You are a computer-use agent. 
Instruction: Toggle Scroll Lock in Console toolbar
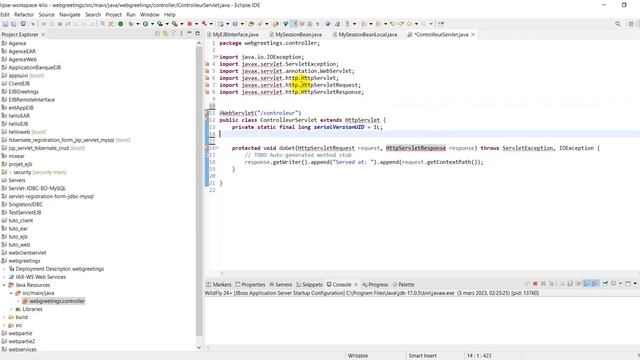coord(570,284)
